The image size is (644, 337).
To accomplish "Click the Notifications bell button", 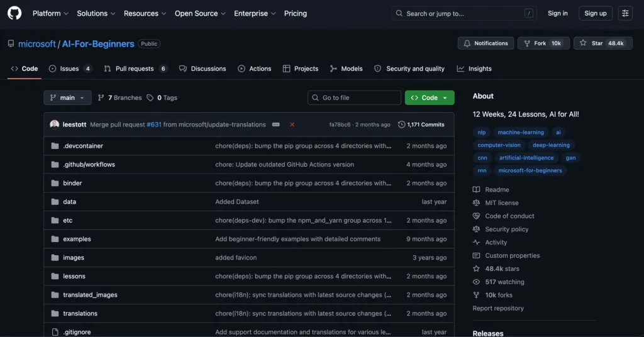I will click(486, 43).
